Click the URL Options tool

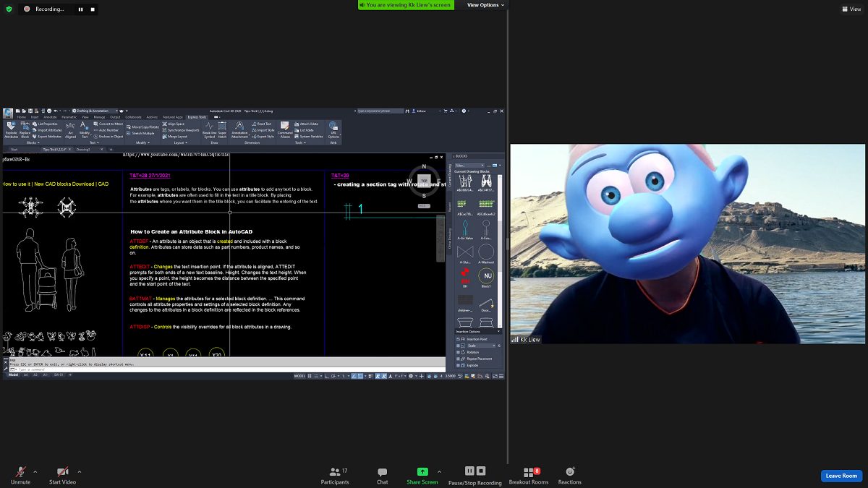click(x=333, y=129)
